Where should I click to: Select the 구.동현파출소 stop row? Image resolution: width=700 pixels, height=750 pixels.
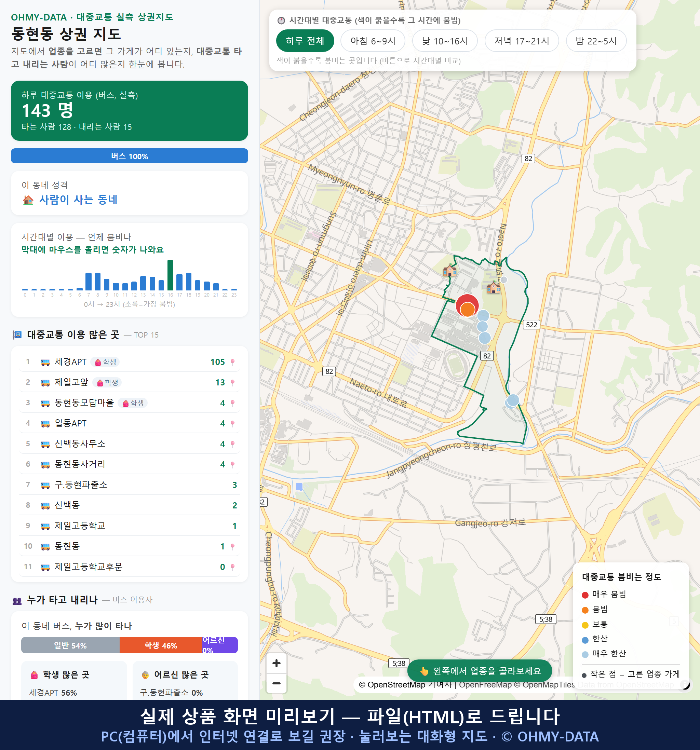click(130, 485)
